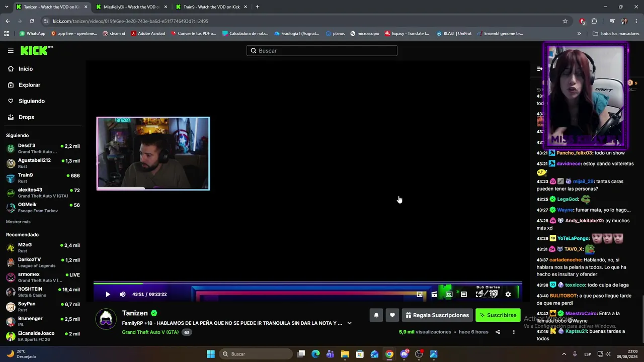
Task: Open the BLAST | UniProt bookmark
Action: [x=454, y=34]
